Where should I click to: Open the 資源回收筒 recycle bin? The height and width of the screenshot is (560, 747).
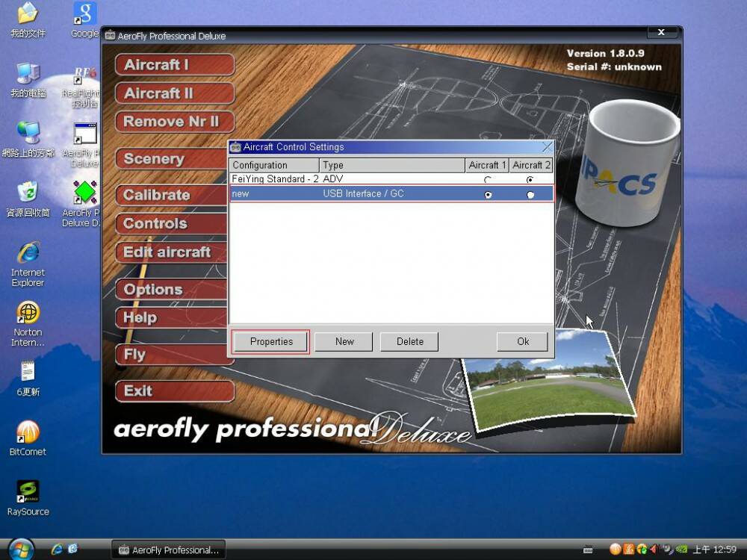28,199
